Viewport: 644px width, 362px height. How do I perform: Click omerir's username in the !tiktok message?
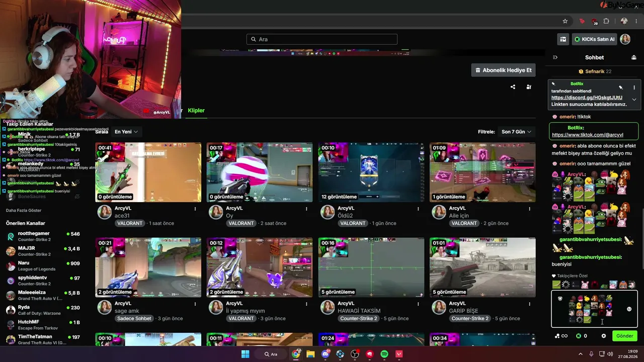[568, 117]
